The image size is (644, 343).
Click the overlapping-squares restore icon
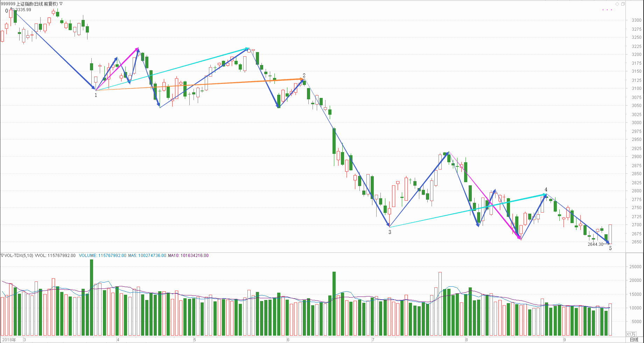point(623,4)
